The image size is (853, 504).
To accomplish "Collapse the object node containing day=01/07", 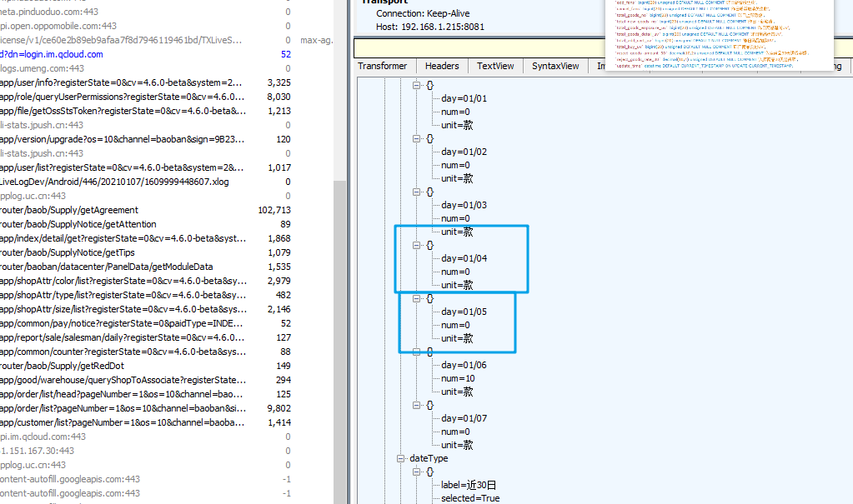I will [417, 405].
